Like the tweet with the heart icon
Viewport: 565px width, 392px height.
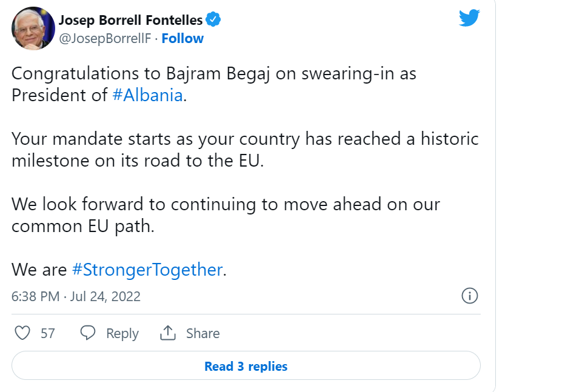[x=22, y=333]
